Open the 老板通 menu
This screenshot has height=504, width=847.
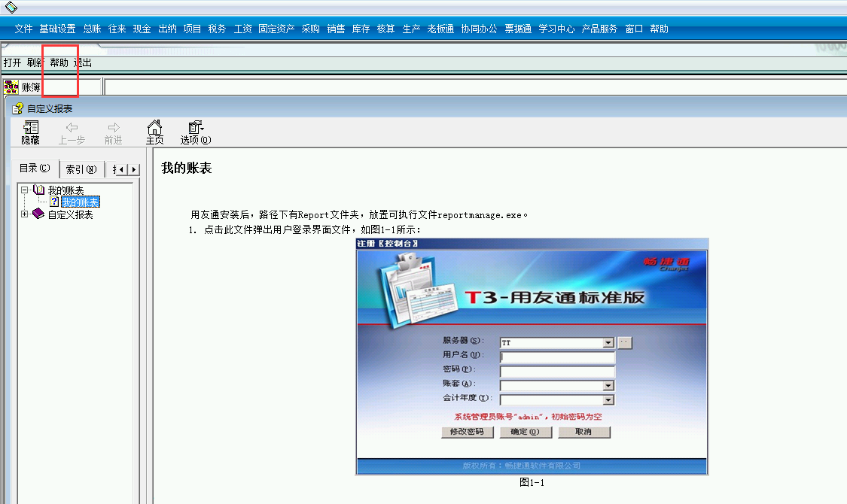click(x=440, y=29)
